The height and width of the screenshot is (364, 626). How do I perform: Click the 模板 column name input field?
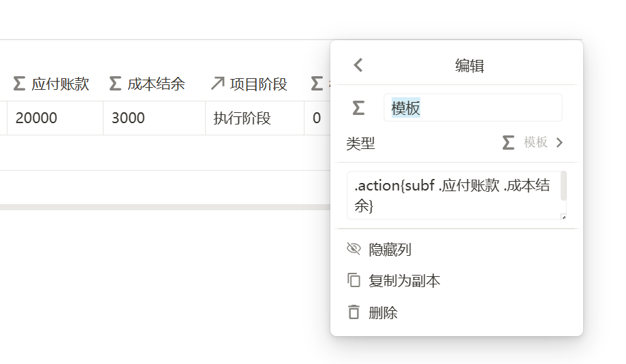(473, 107)
